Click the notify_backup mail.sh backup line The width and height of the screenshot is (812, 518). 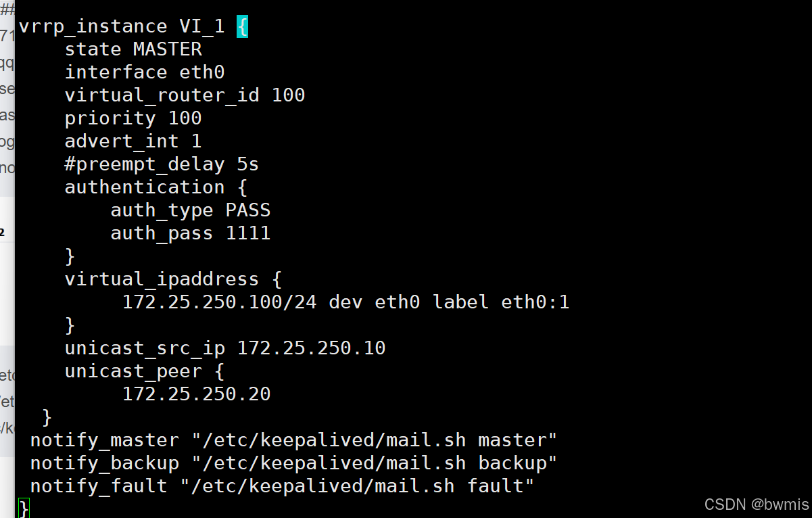[x=294, y=463]
